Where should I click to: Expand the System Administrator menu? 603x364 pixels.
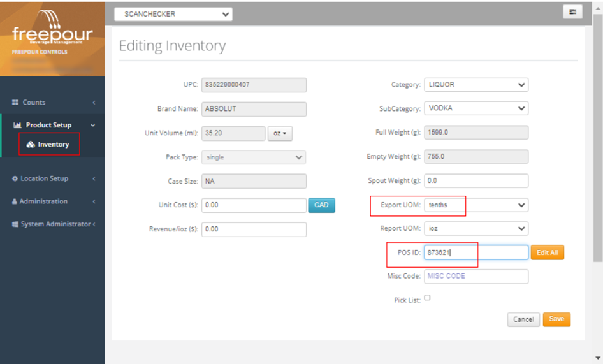click(x=52, y=224)
